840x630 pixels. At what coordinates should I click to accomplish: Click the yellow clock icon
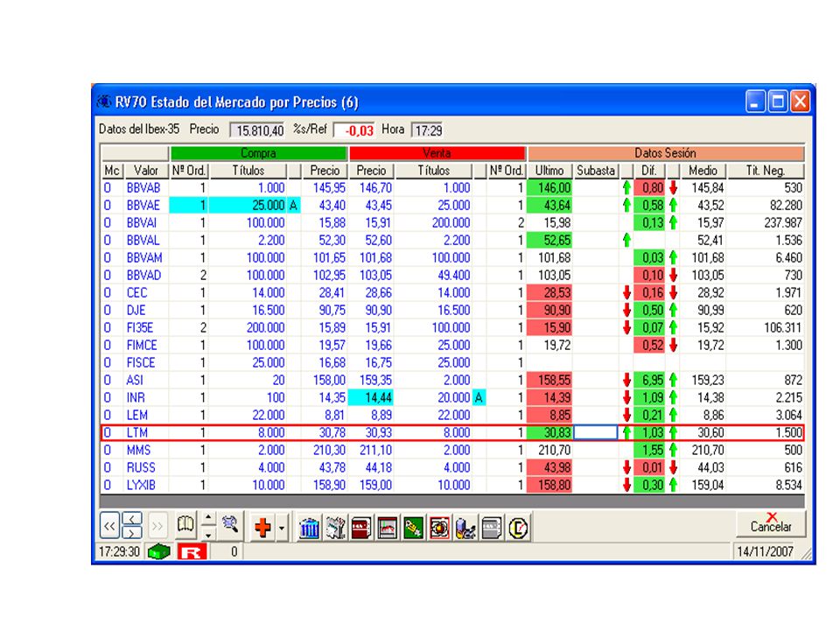(517, 528)
